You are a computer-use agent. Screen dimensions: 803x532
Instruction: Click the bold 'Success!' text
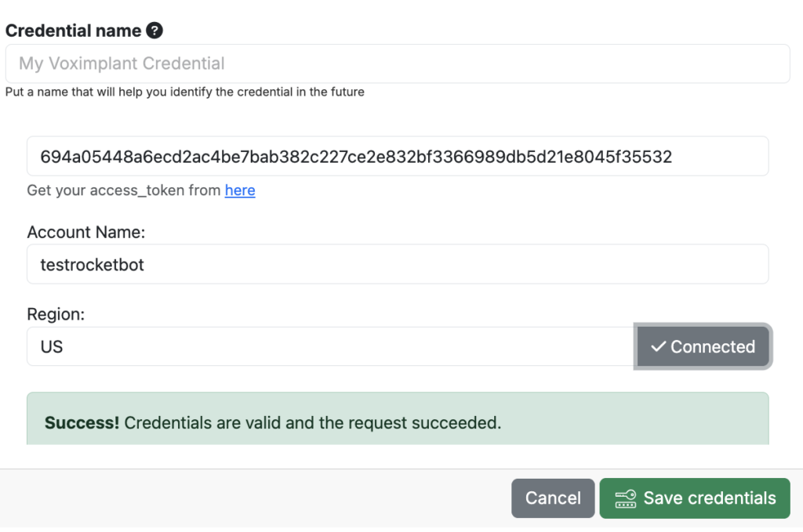click(82, 423)
